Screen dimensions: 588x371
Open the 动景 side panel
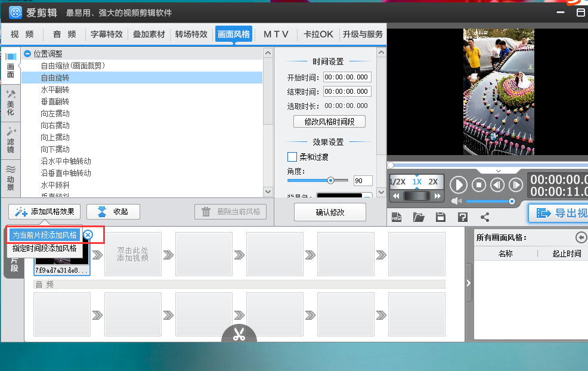(11, 177)
